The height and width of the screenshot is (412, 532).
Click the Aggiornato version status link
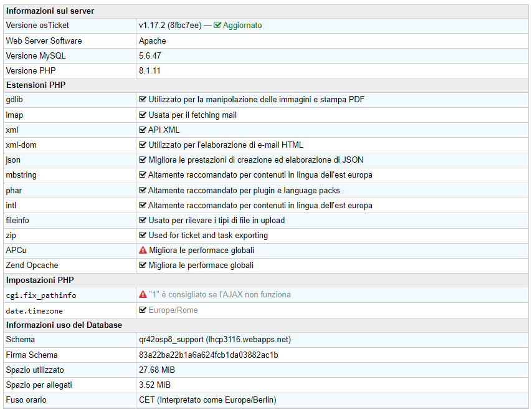pyautogui.click(x=242, y=26)
